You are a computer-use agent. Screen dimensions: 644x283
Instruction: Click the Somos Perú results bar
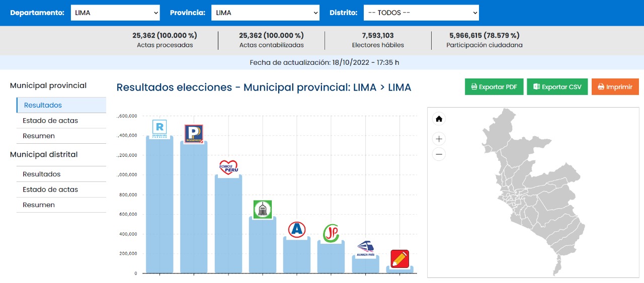[x=228, y=224]
